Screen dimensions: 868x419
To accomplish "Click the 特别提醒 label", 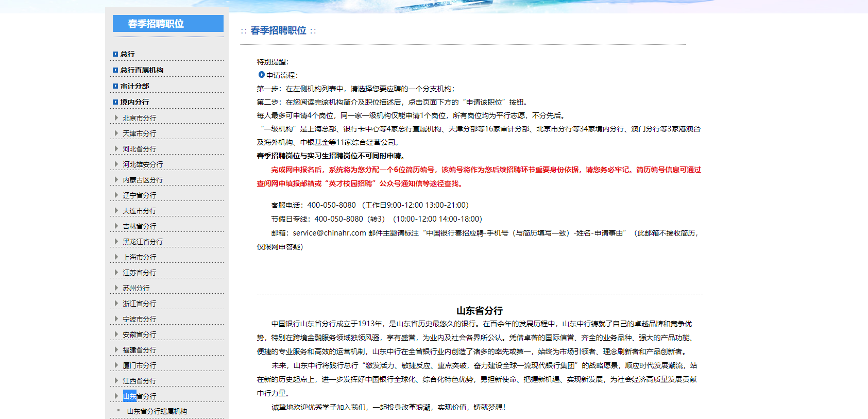I will [x=273, y=62].
